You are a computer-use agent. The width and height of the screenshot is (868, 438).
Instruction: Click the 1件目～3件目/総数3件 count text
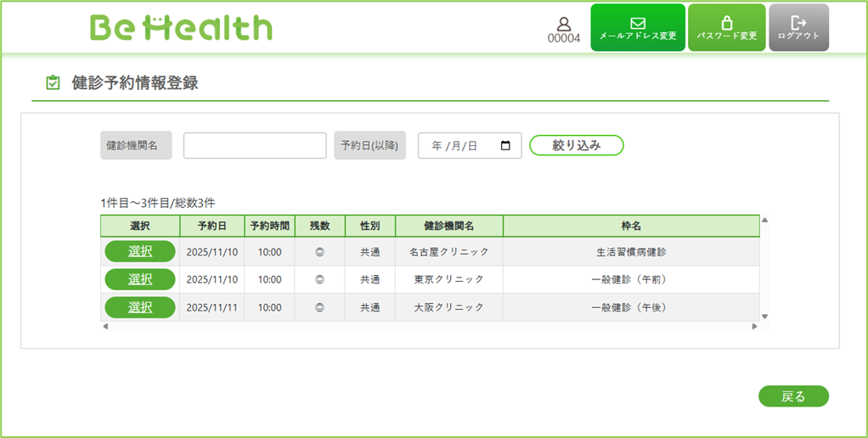click(158, 203)
